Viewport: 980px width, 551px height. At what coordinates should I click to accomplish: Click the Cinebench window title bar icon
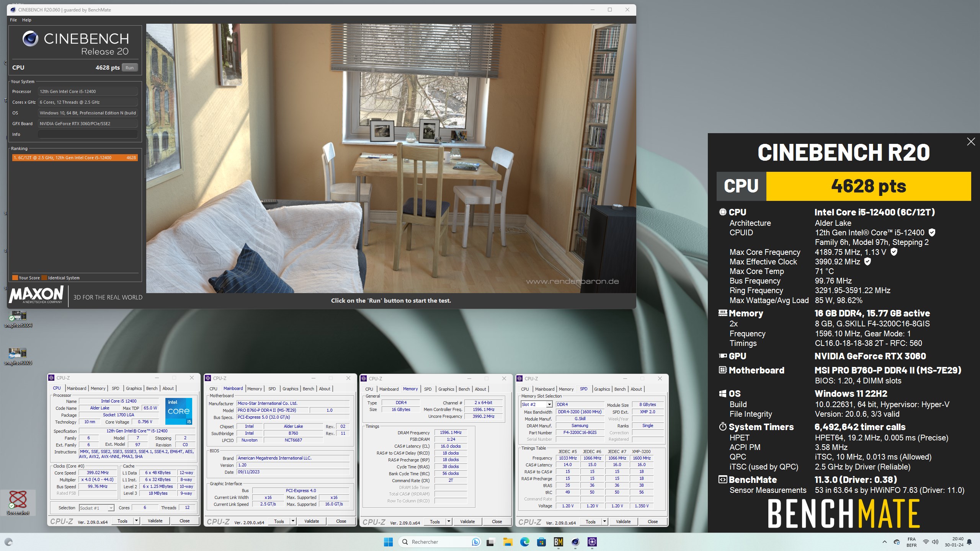[13, 10]
